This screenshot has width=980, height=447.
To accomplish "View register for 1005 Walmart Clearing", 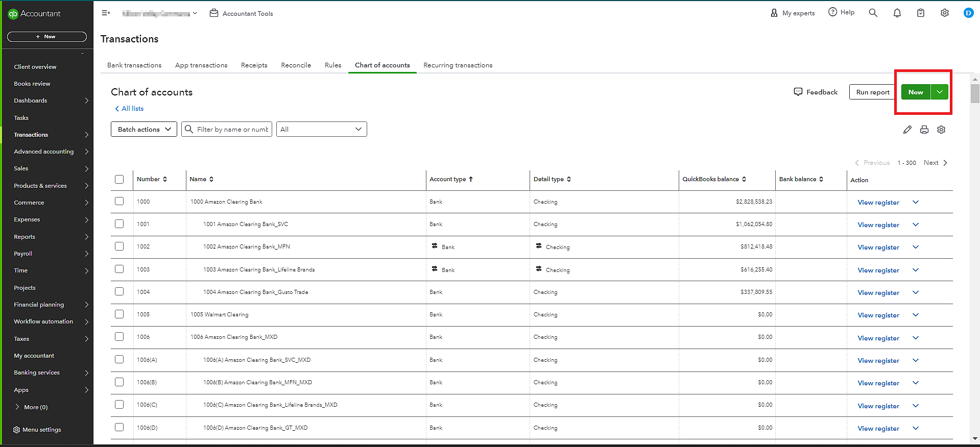I will click(x=878, y=315).
